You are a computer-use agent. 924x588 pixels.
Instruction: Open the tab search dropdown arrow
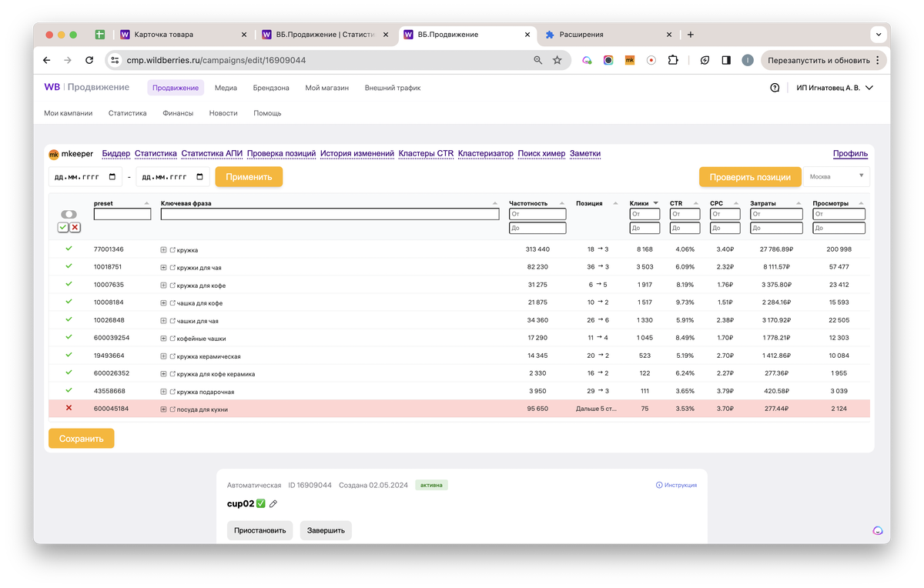[x=878, y=35]
